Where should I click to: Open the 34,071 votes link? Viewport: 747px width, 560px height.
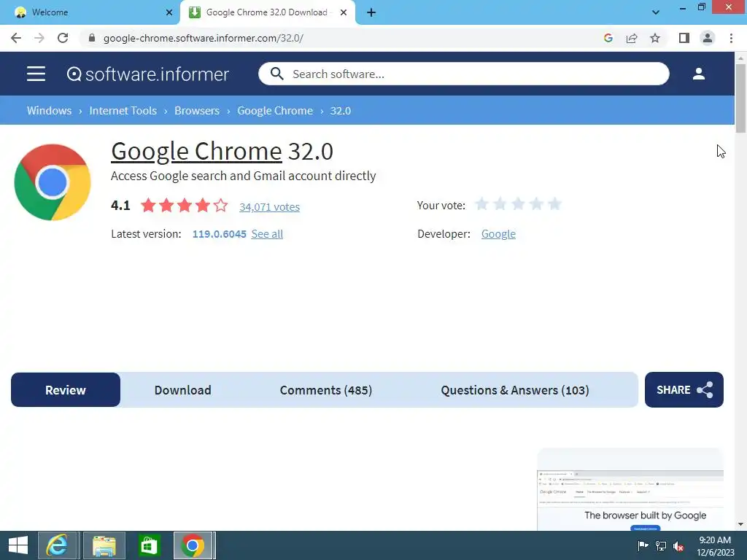(270, 206)
